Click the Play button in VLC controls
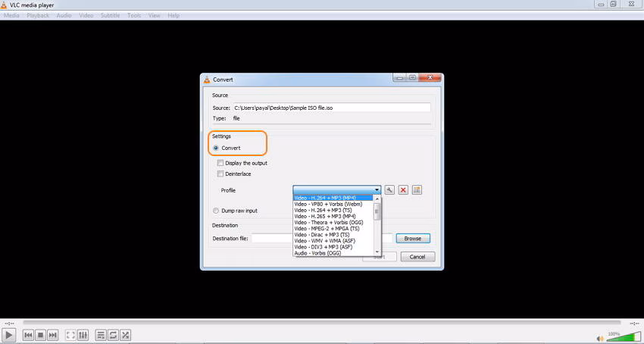The height and width of the screenshot is (344, 644). point(9,335)
